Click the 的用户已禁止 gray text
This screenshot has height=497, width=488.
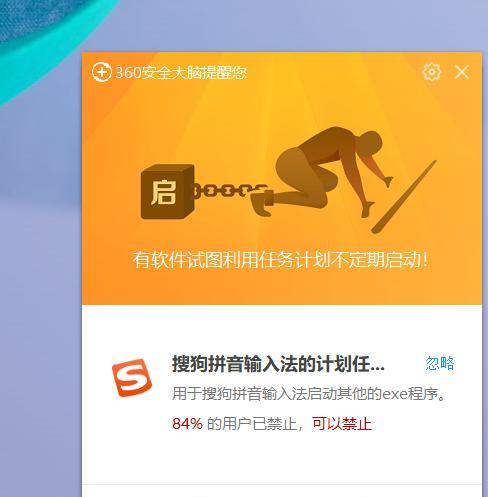click(x=251, y=424)
